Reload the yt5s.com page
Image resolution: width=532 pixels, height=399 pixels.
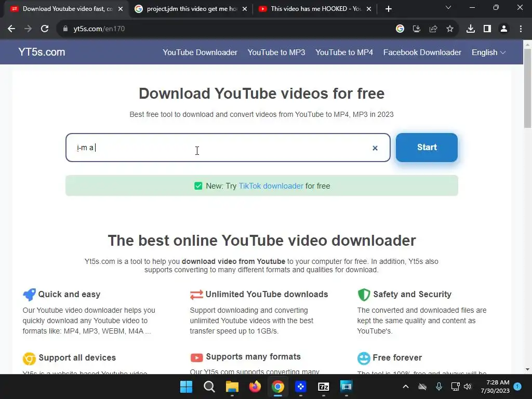(45, 29)
